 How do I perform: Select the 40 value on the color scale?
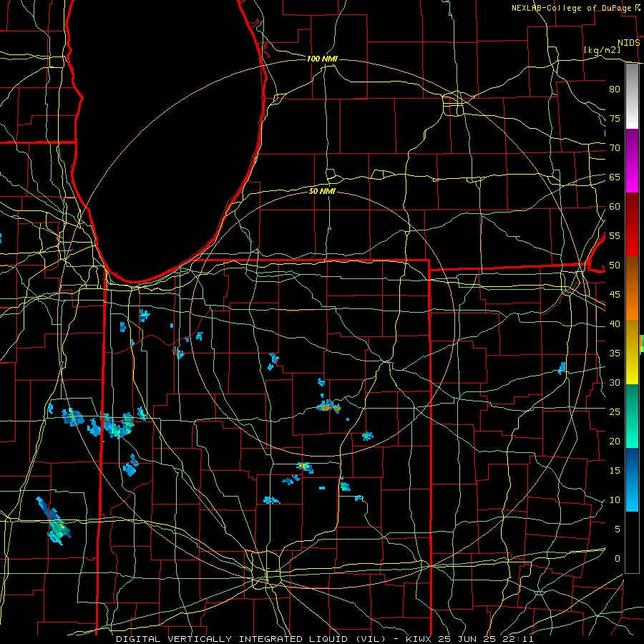(615, 324)
